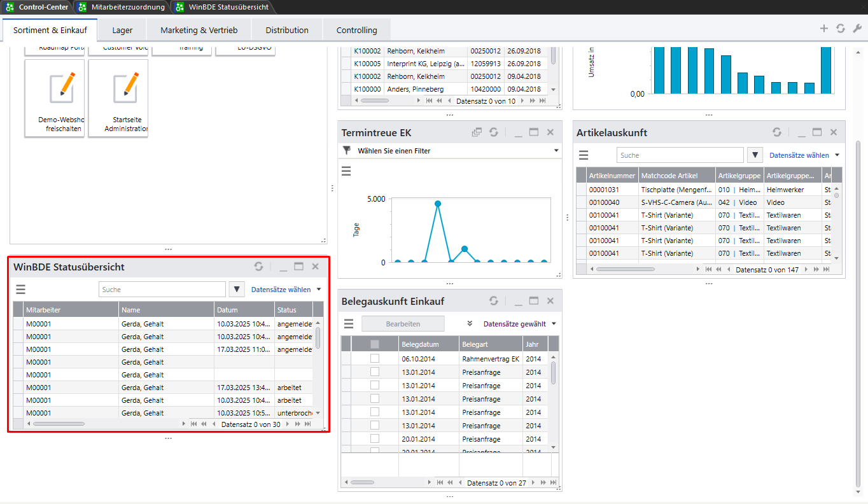Open the Mitarbeiterzuordnung window tab
The image size is (868, 504).
[122, 7]
